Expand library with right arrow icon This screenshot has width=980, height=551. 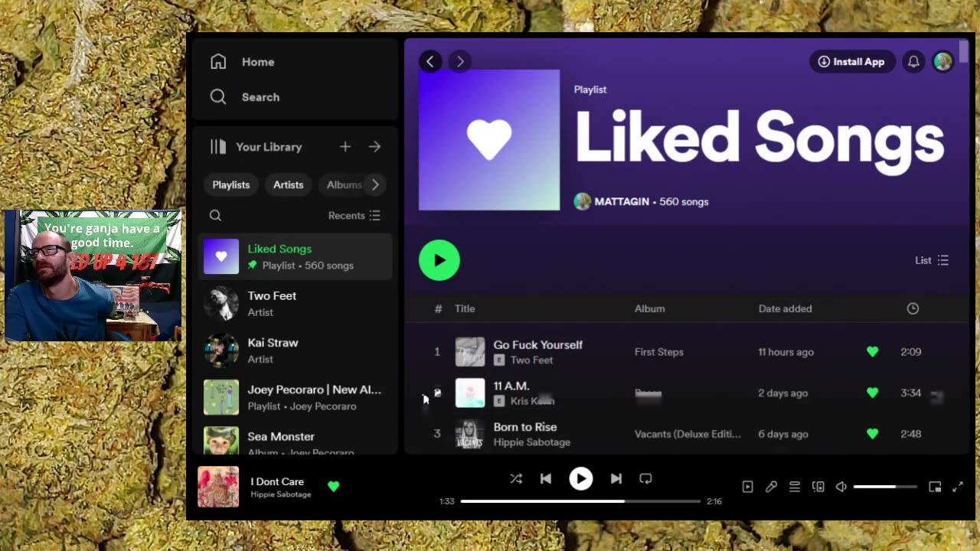(x=374, y=147)
